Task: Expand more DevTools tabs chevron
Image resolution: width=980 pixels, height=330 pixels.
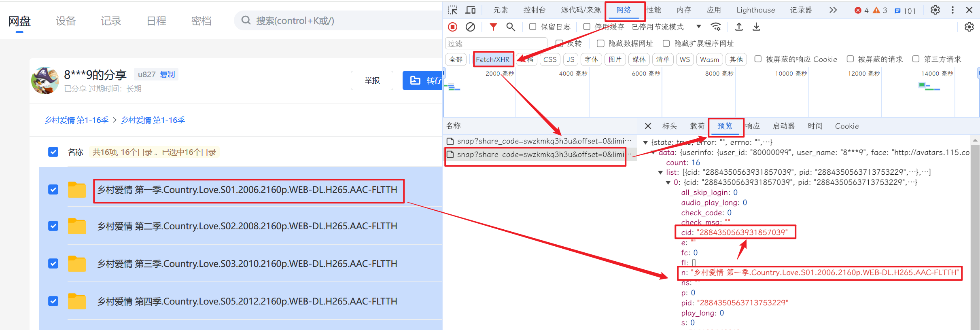Action: (833, 10)
